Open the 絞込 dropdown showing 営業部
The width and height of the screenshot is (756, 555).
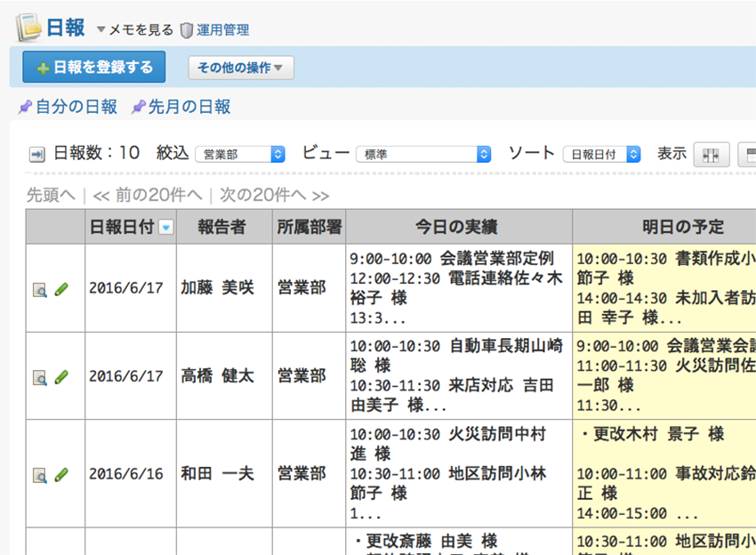[239, 154]
